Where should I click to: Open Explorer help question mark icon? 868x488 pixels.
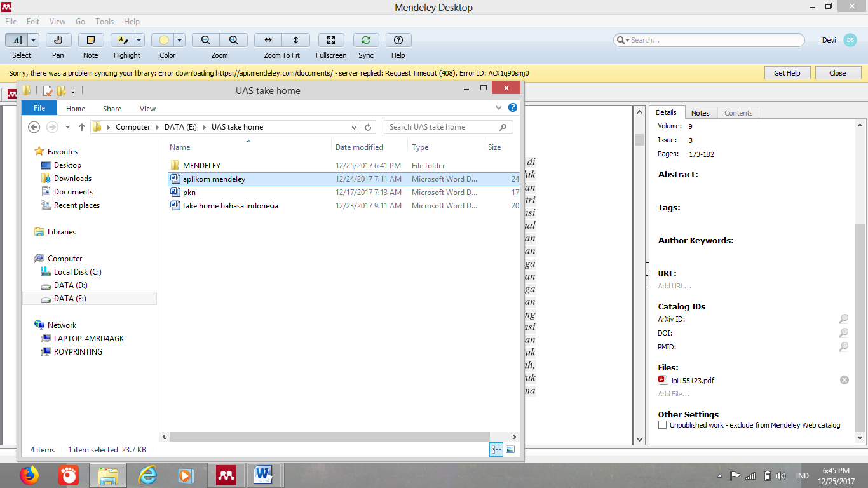513,108
